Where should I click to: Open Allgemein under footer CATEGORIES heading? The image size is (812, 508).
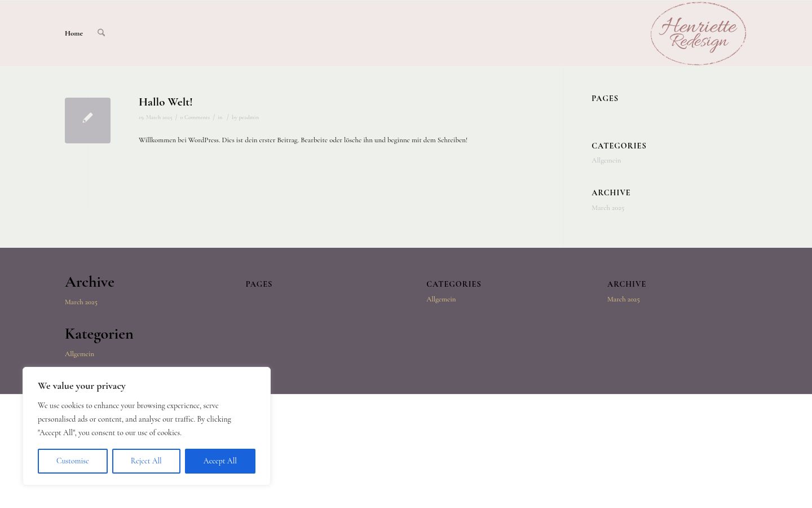tap(441, 299)
